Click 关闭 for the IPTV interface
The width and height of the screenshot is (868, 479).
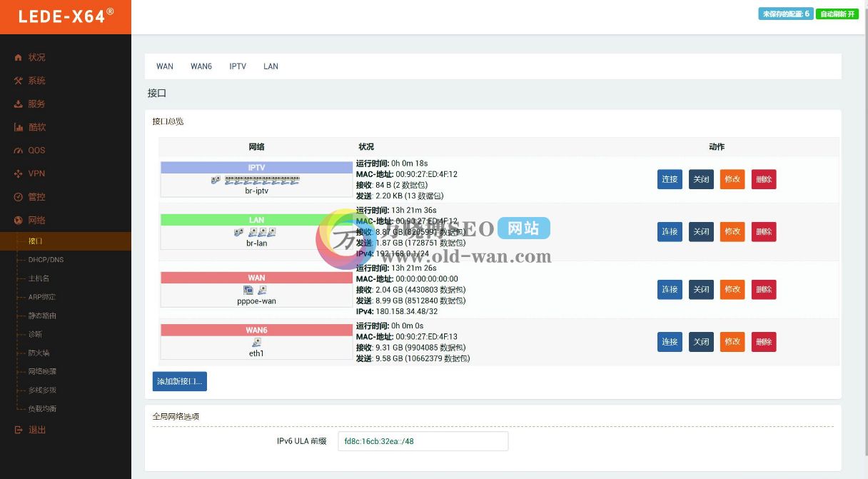(701, 179)
